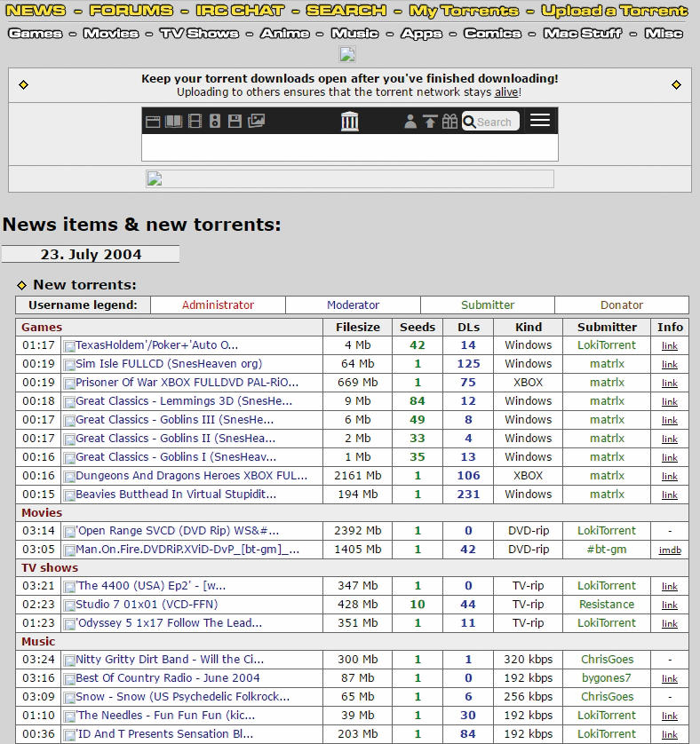Click torrent icon beside Beavies Butthead
The height and width of the screenshot is (744, 700).
[69, 495]
